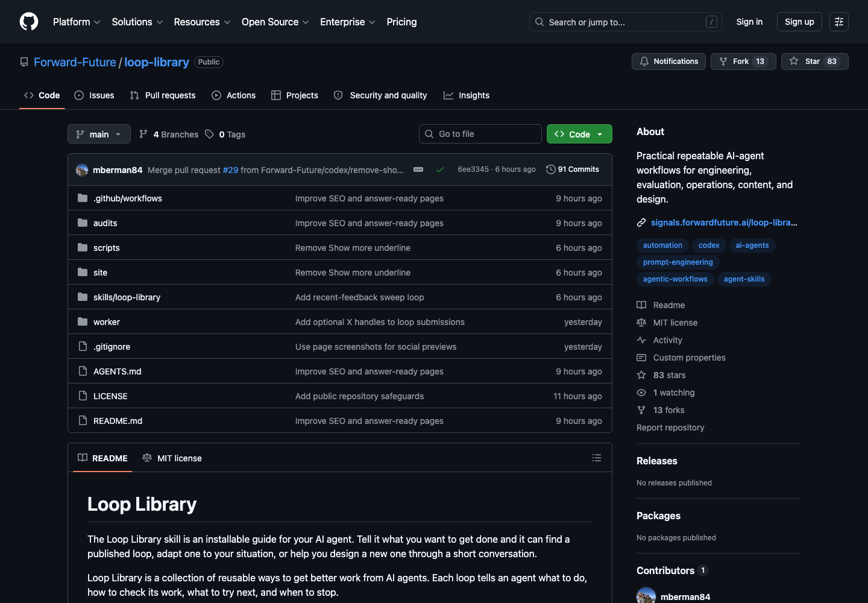Click the eye icon beside 1 watching

point(641,393)
